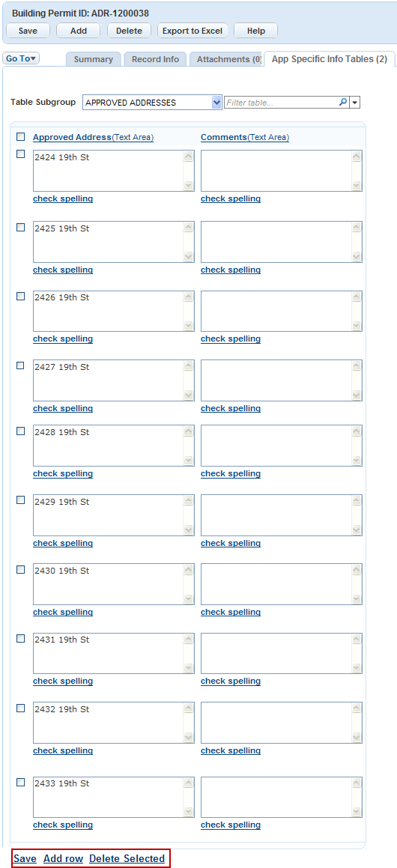Click scroll-down arrow in last Comments textarea
This screenshot has width=397, height=868.
pos(356,812)
